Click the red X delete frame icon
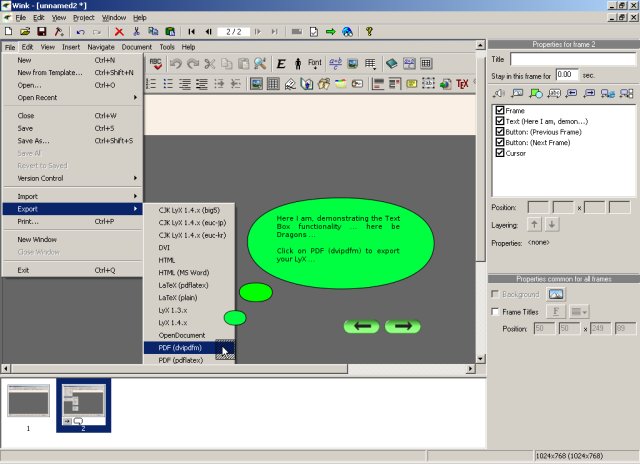The image size is (640, 464). pos(119,32)
